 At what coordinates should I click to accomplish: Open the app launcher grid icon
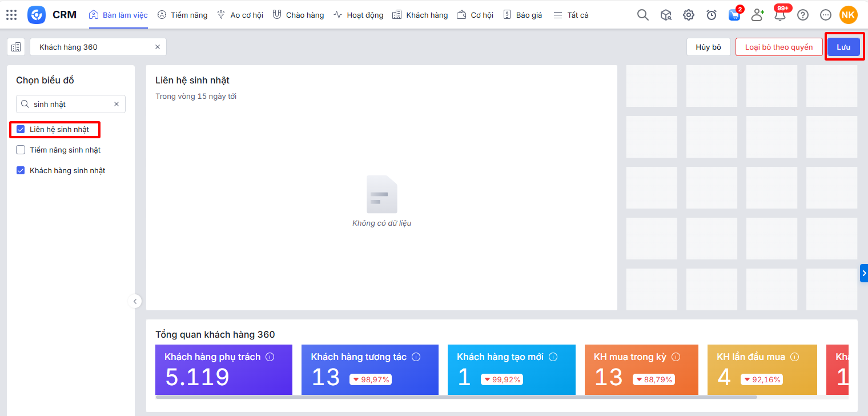click(x=11, y=15)
